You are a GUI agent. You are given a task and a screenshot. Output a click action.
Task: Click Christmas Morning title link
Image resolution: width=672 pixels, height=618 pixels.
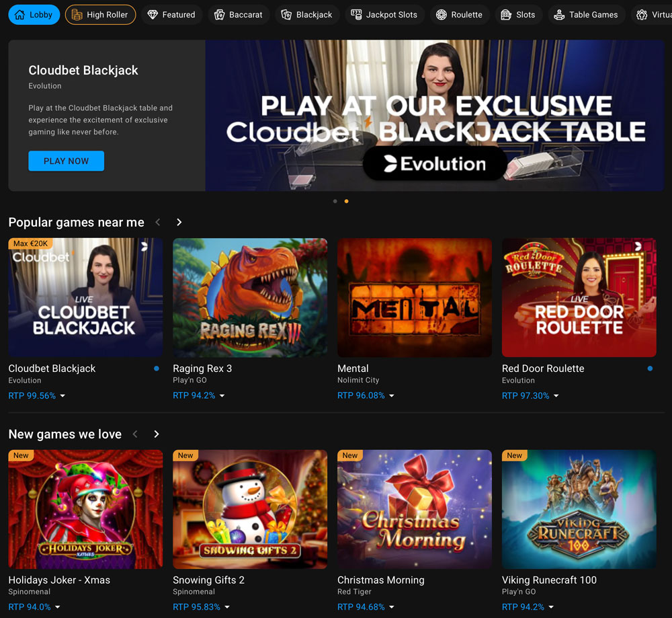381,580
